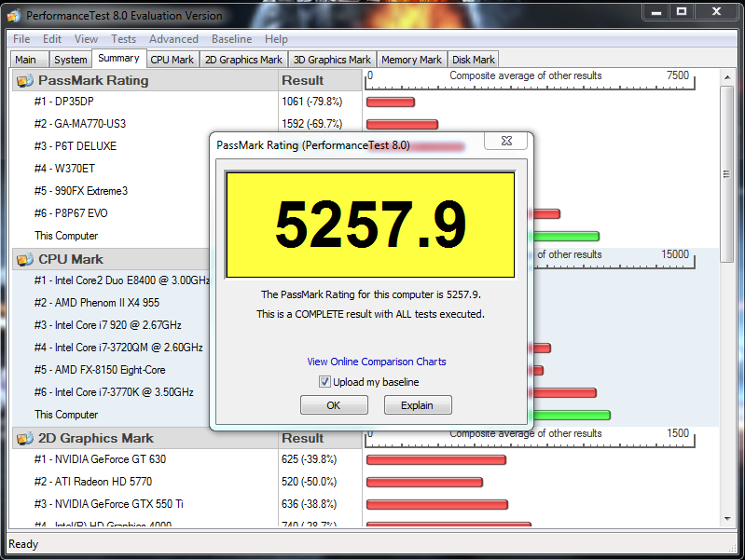Image resolution: width=745 pixels, height=560 pixels.
Task: Open the Advanced menu
Action: [x=173, y=39]
